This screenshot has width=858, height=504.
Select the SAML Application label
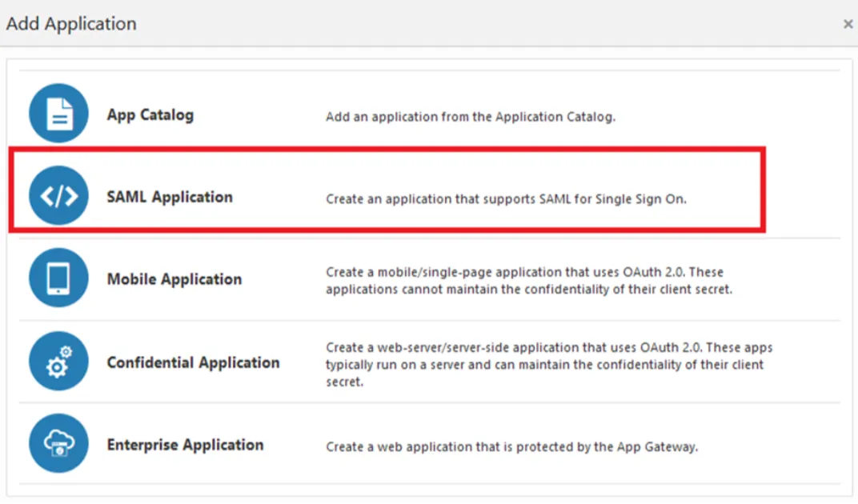click(x=170, y=197)
